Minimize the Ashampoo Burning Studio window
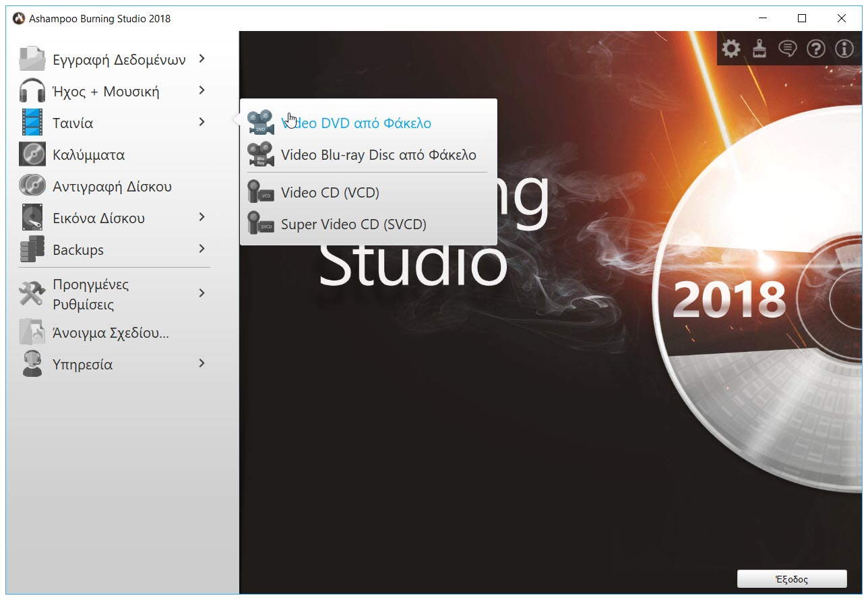Viewport: 868px width, 600px height. [762, 18]
